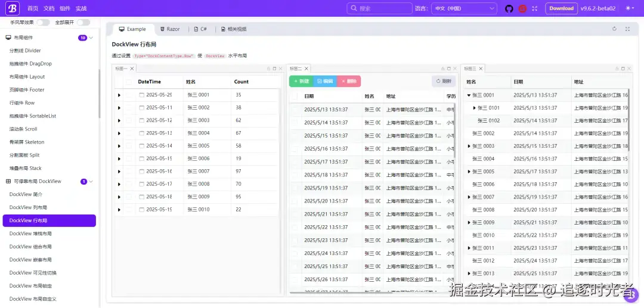Expand the row arrow of 张三 0003 in 标签一
644x308 pixels.
tap(119, 120)
